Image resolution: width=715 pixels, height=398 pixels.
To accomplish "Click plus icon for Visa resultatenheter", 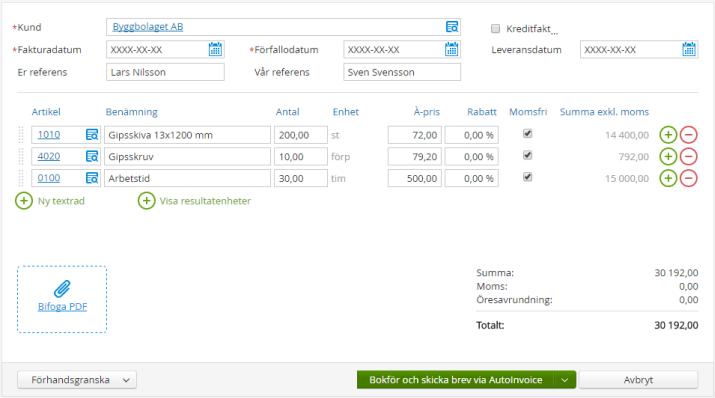I will (146, 201).
